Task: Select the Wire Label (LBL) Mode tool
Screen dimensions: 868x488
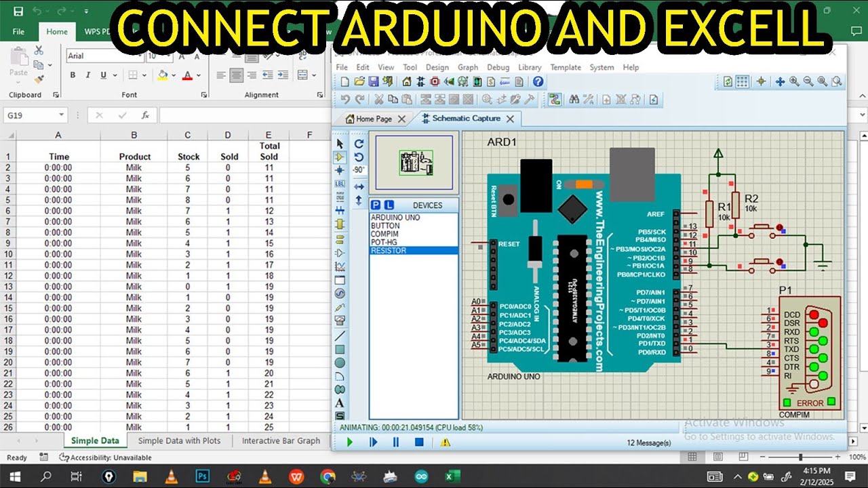Action: click(340, 183)
